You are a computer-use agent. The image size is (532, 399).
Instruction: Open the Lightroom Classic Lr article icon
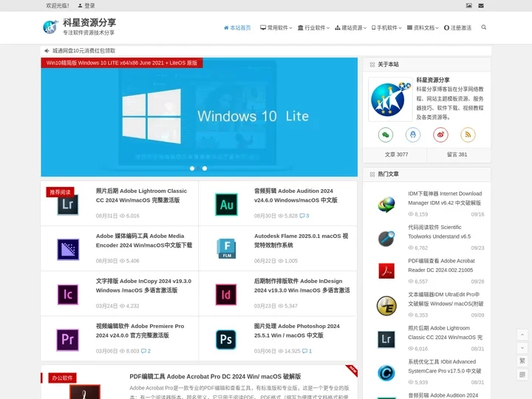pos(68,204)
